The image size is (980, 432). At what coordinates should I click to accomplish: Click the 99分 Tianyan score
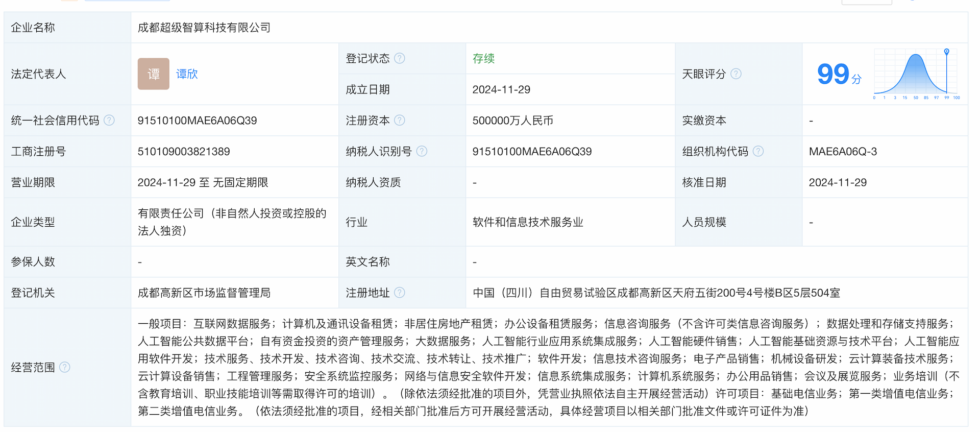(838, 75)
